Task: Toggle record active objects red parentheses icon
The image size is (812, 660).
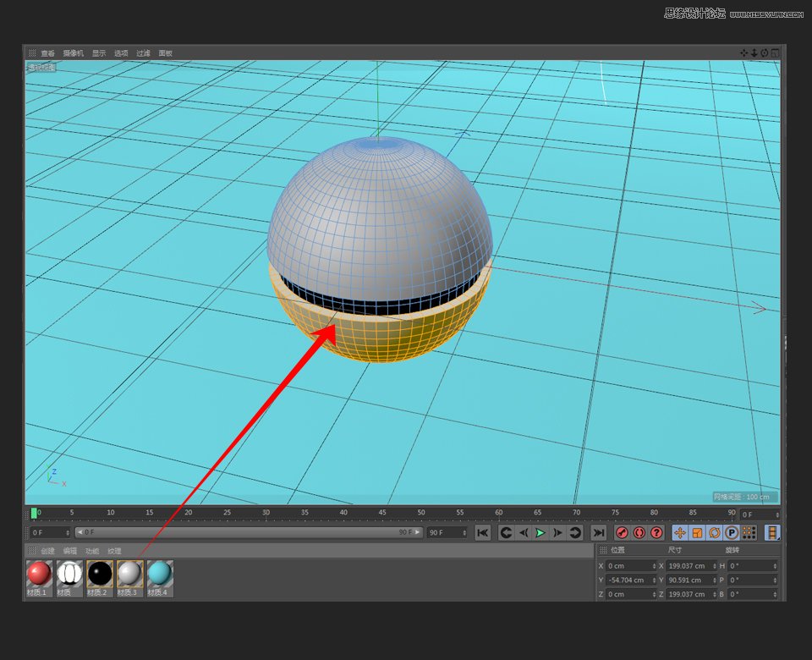Action: [641, 533]
